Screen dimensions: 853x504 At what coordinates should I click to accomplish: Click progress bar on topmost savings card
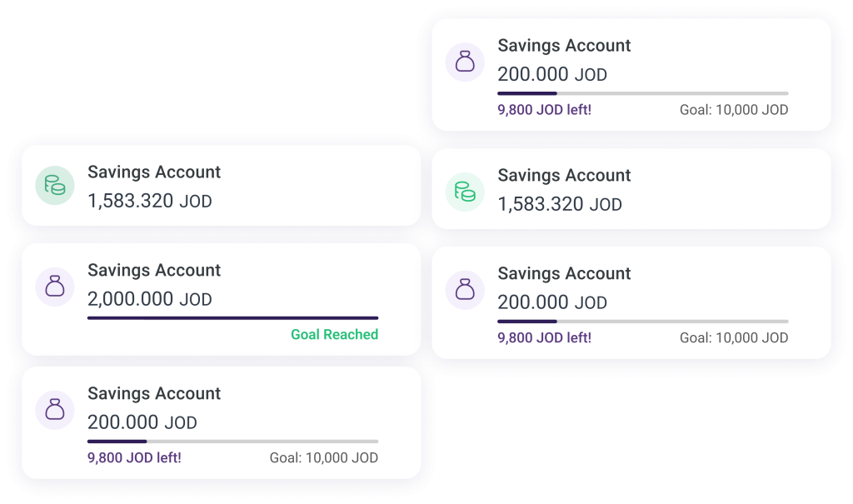point(642,93)
